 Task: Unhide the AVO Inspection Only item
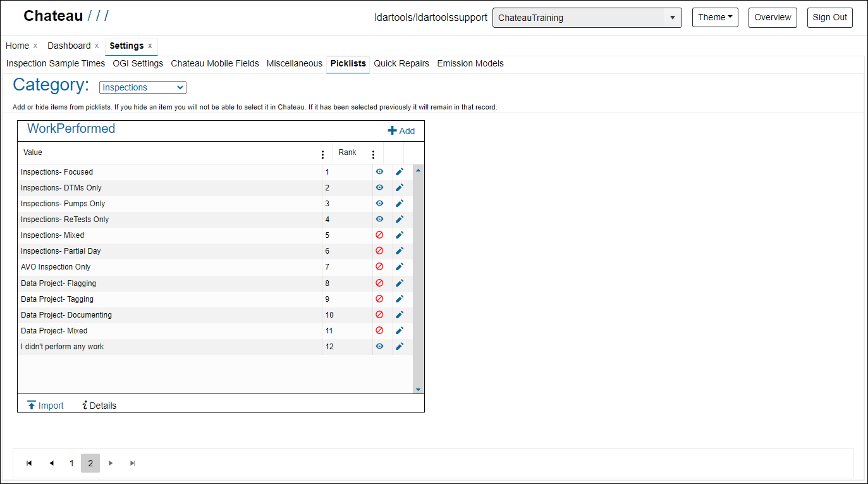[x=379, y=266]
